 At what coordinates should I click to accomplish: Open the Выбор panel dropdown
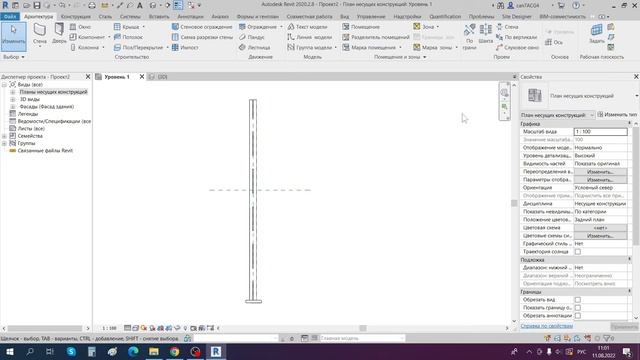click(13, 57)
